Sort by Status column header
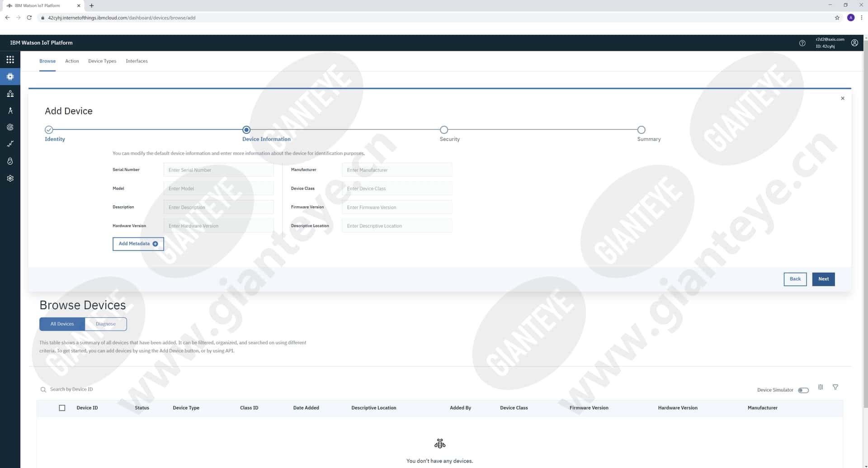Image resolution: width=868 pixels, height=468 pixels. coord(142,408)
